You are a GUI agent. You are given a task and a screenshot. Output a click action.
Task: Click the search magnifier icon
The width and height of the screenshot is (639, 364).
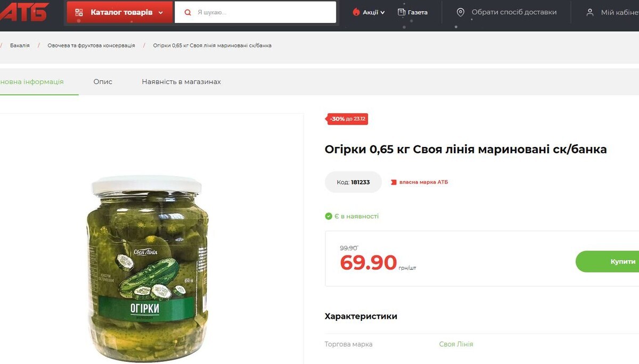pos(187,12)
